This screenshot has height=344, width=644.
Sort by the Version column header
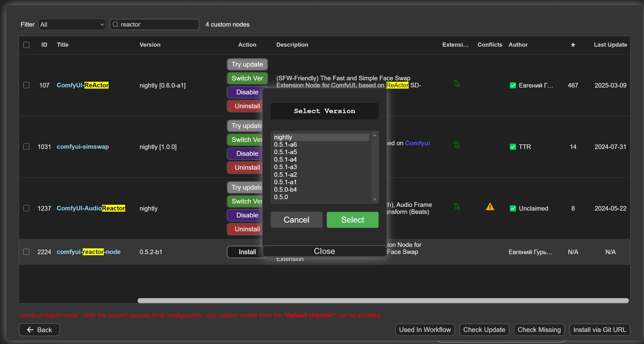point(150,45)
